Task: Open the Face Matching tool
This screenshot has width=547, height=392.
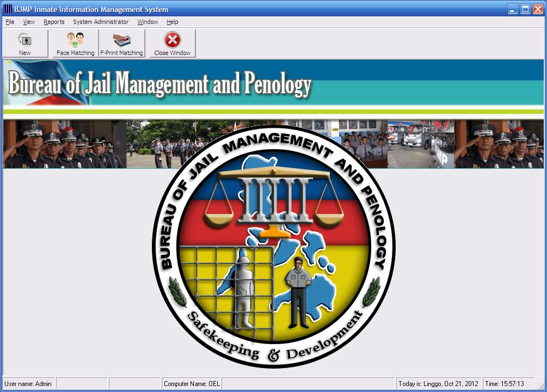Action: [x=75, y=44]
